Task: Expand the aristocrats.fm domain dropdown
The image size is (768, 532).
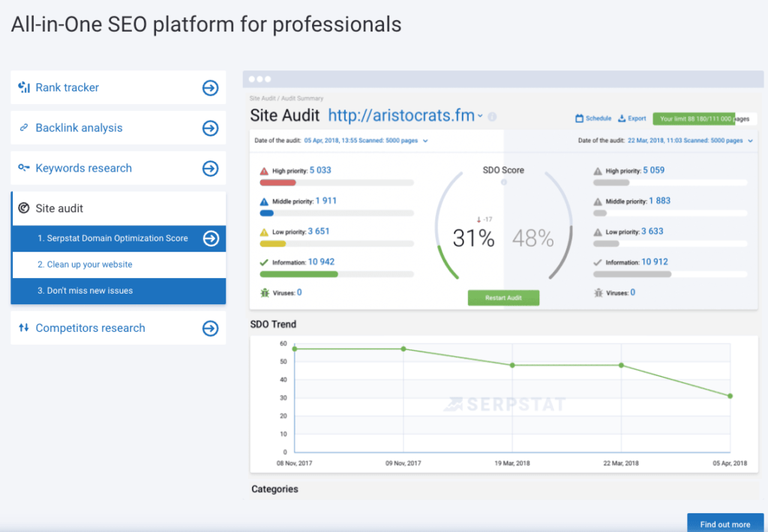Action: pos(480,117)
